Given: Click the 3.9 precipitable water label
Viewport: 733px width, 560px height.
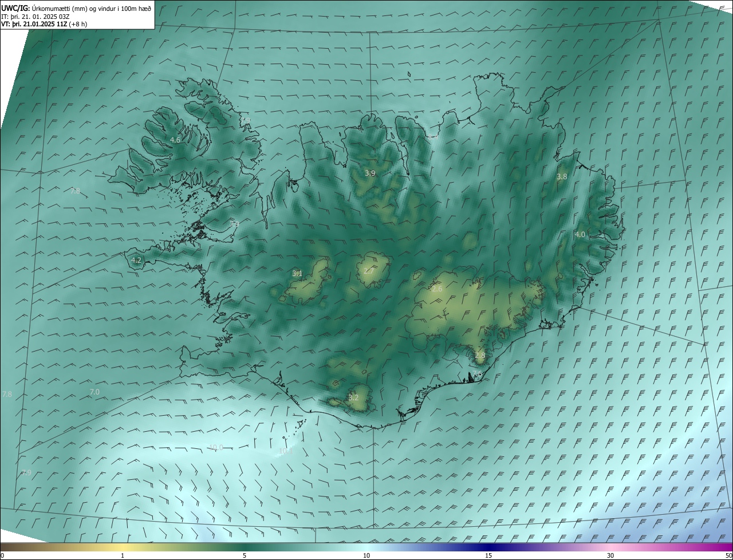Looking at the screenshot, I should [371, 173].
